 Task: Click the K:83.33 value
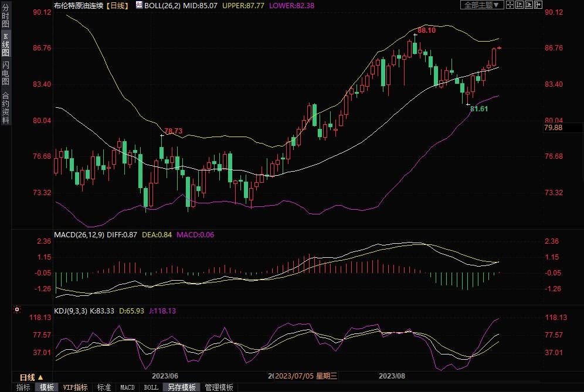(101, 311)
